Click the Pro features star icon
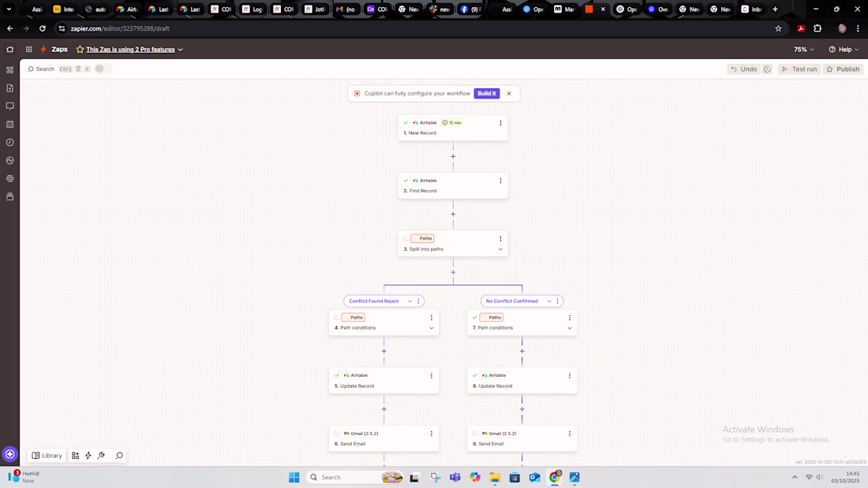This screenshot has height=488, width=868. [80, 49]
